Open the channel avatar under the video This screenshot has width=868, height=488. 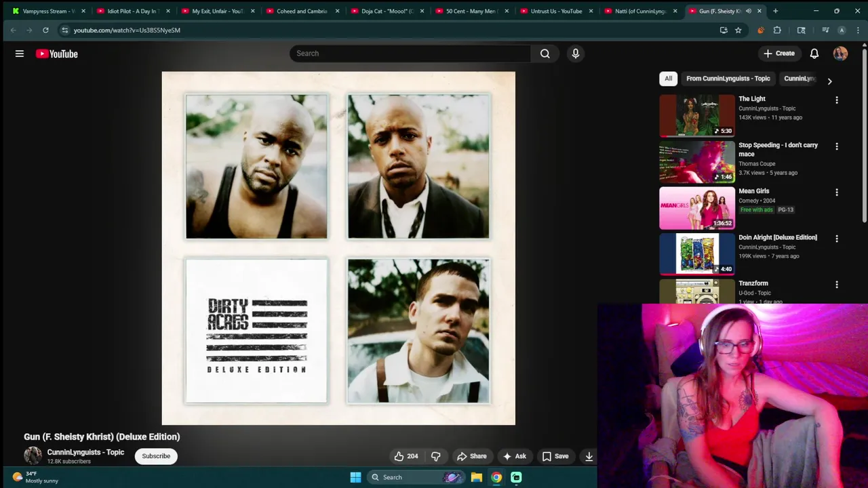33,456
